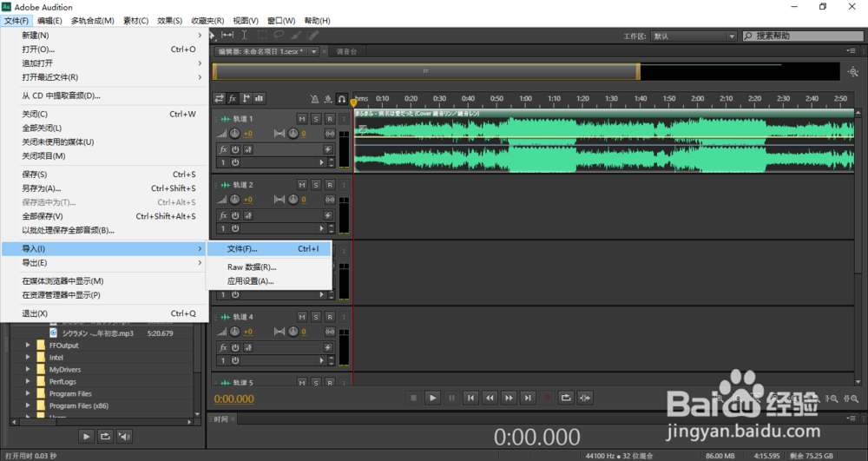Viewport: 868px width, 461px height.
Task: Toggle auto-play speaker in media browser
Action: 124,436
